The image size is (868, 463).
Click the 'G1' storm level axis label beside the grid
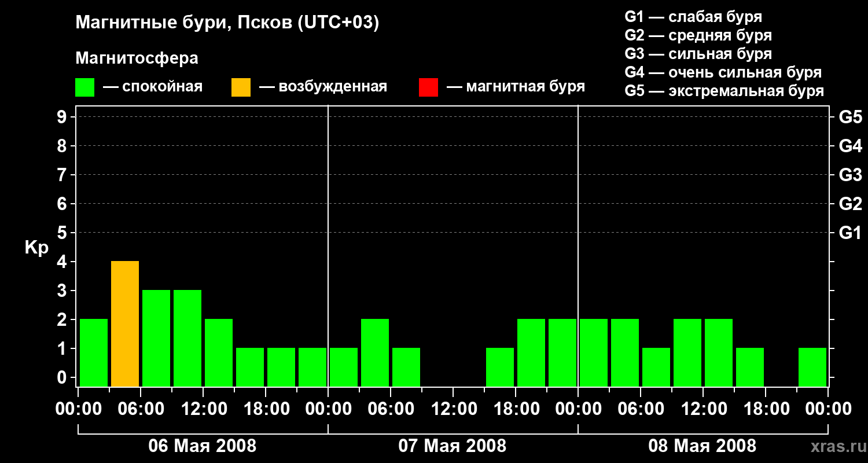pos(851,233)
